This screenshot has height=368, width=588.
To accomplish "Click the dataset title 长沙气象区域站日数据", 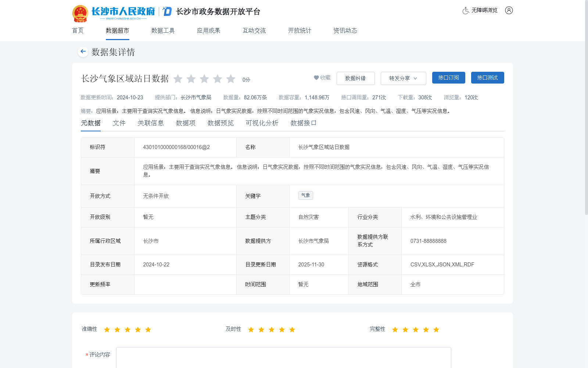I will pyautogui.click(x=125, y=79).
